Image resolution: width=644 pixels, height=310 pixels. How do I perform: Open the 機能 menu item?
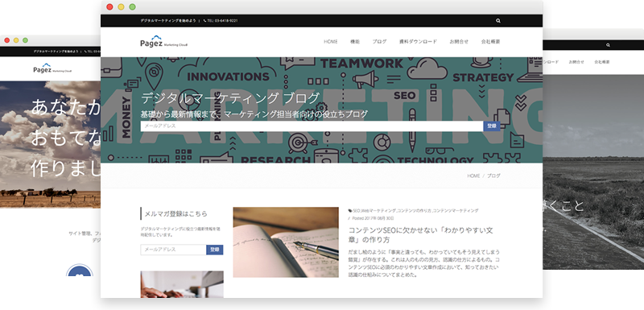click(x=355, y=42)
